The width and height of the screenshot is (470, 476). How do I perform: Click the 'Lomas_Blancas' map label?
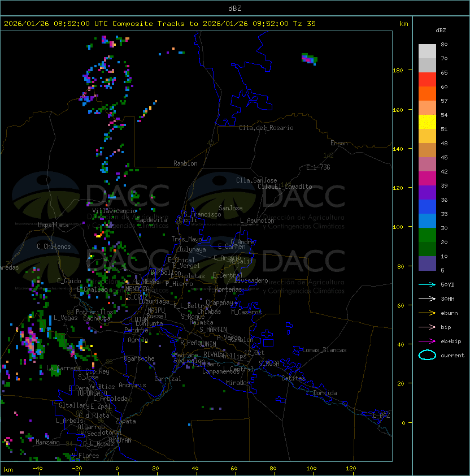click(324, 350)
